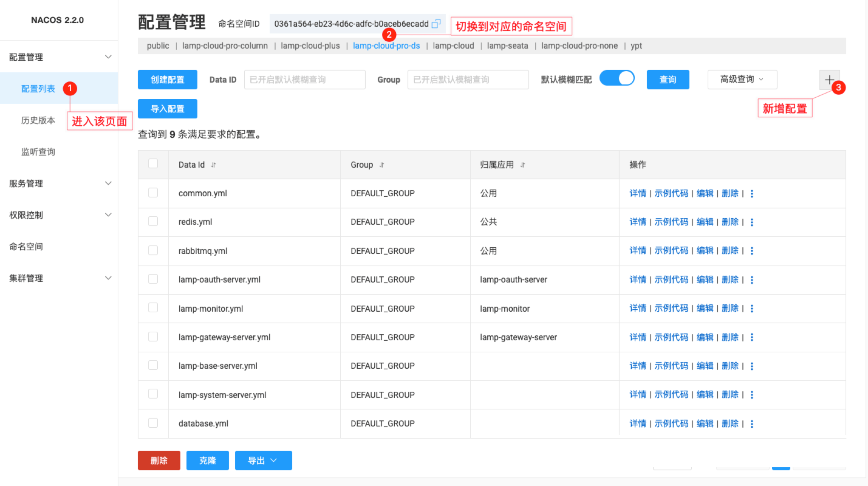The height and width of the screenshot is (486, 868).
Task: Expand the 高级查询 dropdown
Action: [742, 79]
